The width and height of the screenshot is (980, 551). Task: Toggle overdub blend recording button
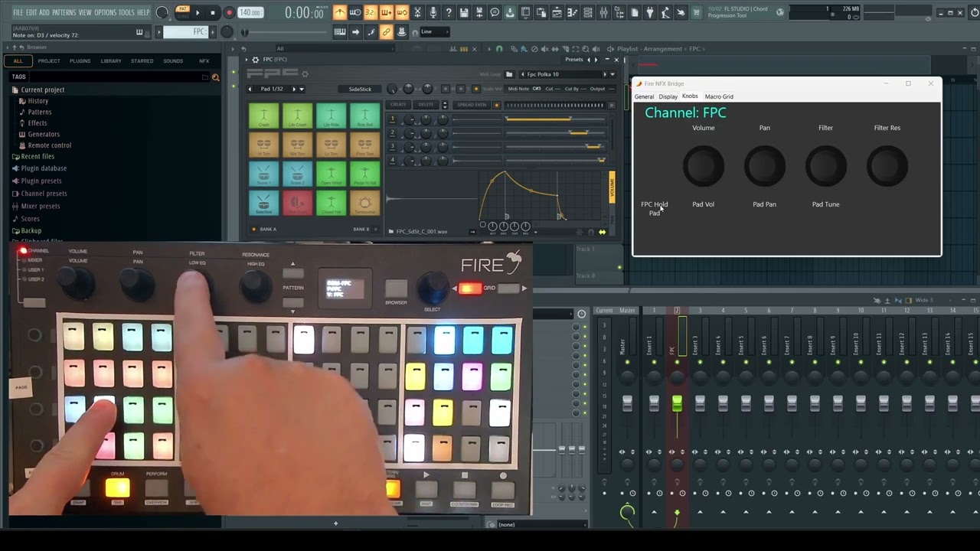[387, 12]
